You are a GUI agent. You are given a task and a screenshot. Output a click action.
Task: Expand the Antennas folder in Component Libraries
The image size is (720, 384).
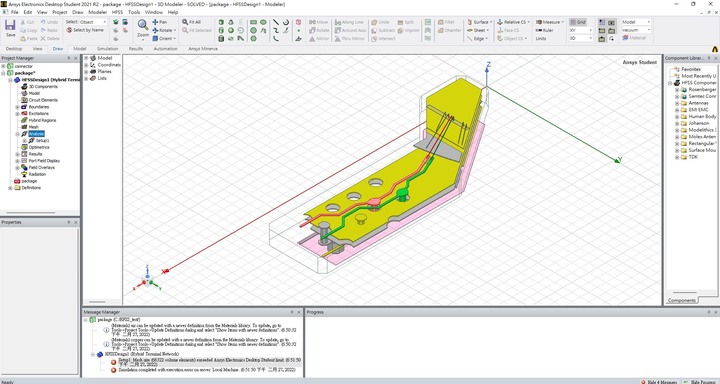coord(677,103)
